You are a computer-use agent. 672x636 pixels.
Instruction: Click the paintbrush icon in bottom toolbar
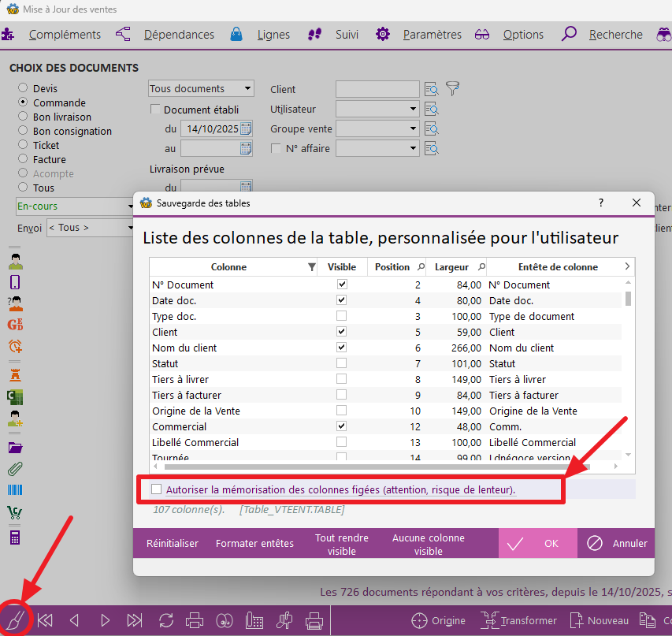pyautogui.click(x=14, y=619)
